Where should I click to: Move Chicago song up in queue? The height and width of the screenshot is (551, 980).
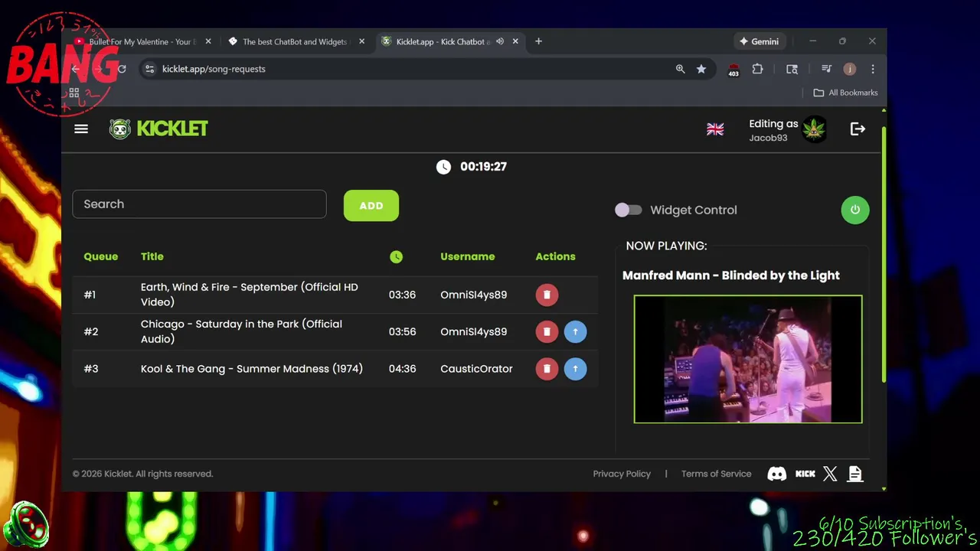(x=575, y=331)
